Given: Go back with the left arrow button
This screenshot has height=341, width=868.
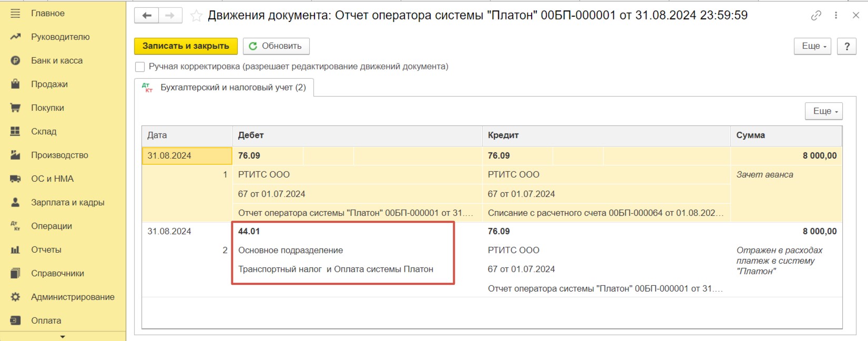Looking at the screenshot, I should click(147, 16).
